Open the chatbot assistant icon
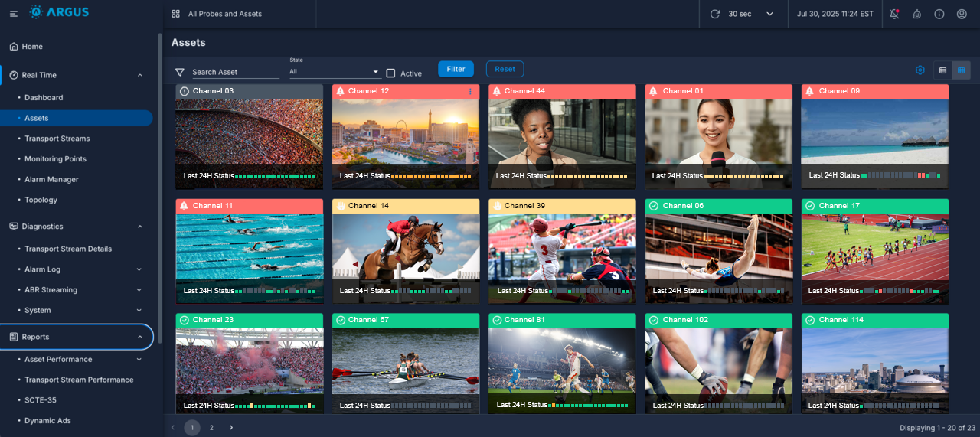The image size is (980, 437). 916,14
